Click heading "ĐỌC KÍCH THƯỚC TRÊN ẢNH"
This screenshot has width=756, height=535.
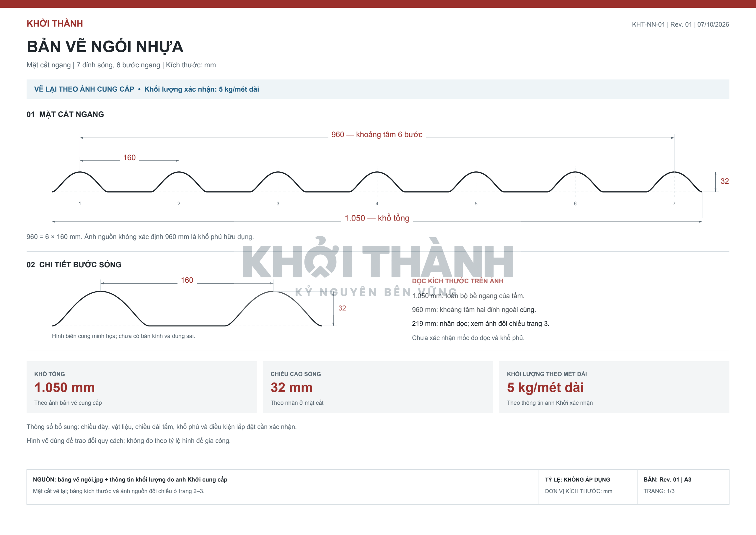[457, 281]
